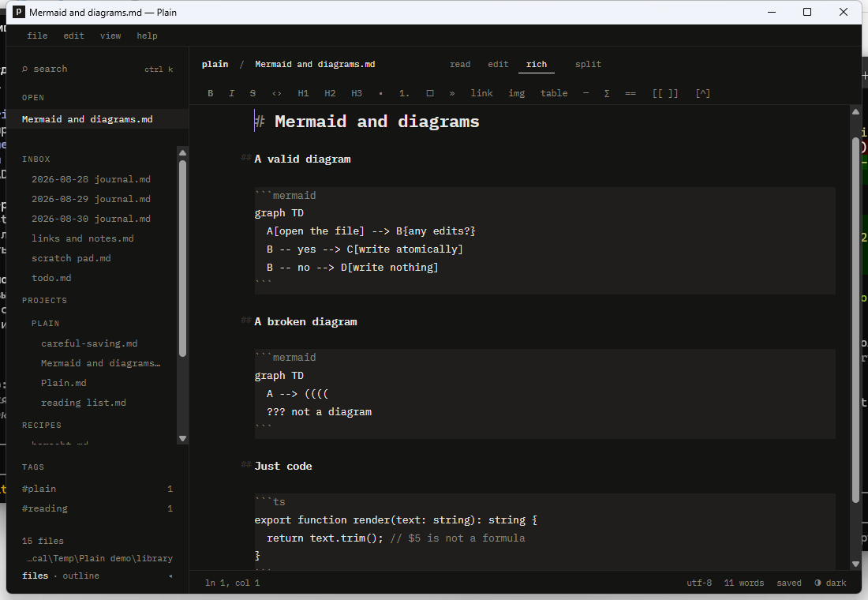Apply italic with the I button
The image size is (868, 600).
pos(231,93)
